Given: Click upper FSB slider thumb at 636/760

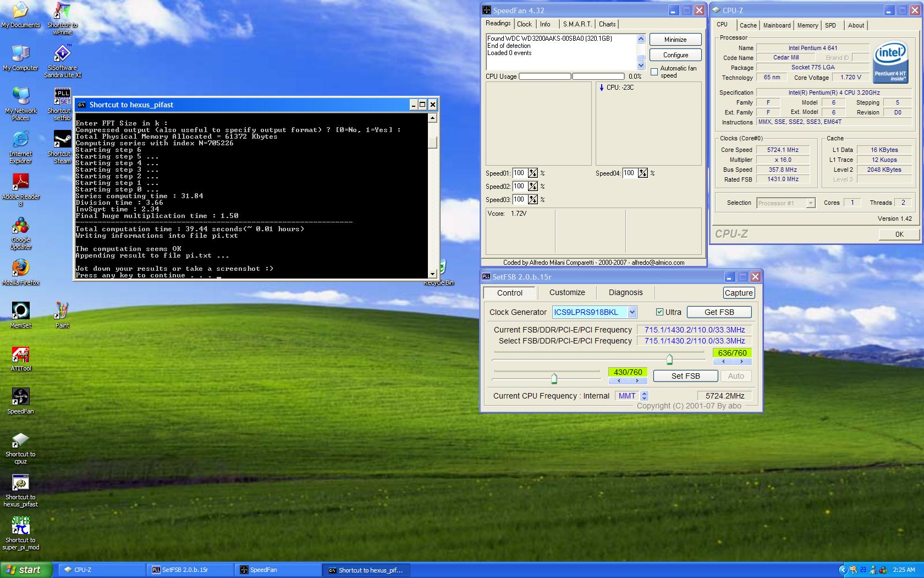Looking at the screenshot, I should coord(669,359).
